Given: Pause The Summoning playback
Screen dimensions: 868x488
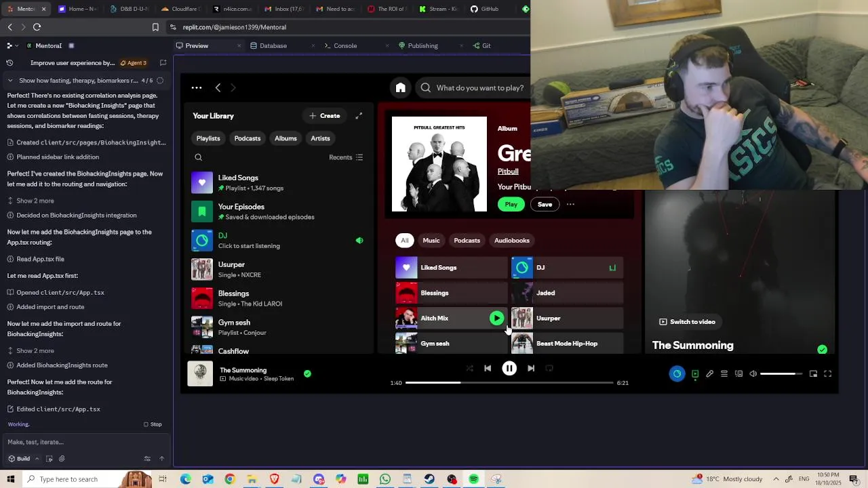Looking at the screenshot, I should click(509, 368).
